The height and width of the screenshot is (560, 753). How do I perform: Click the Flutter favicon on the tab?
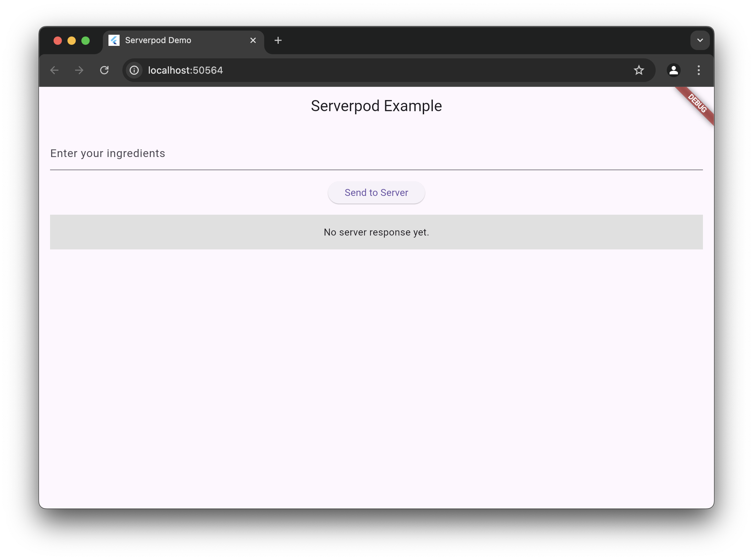click(x=114, y=40)
